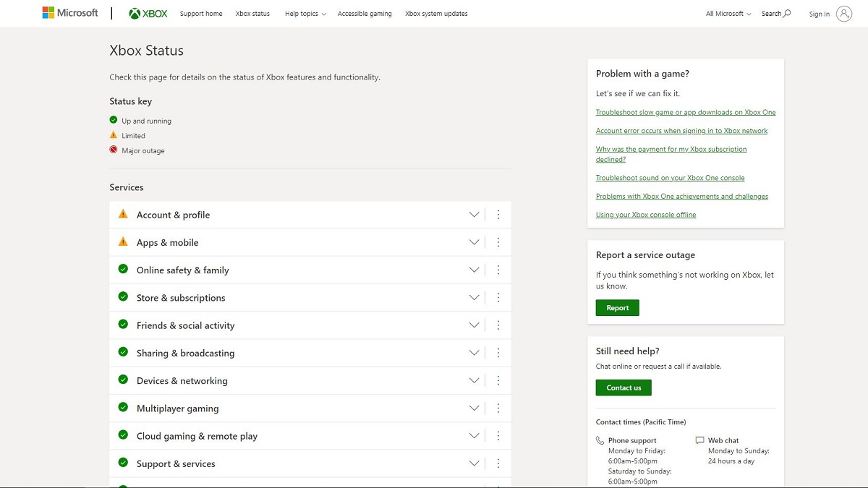Click the Contact us button
868x488 pixels.
(624, 388)
